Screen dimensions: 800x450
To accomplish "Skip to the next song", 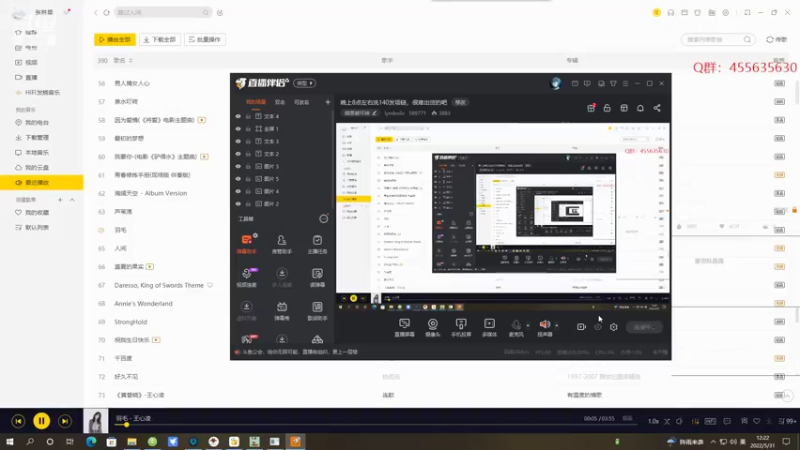I will [65, 421].
